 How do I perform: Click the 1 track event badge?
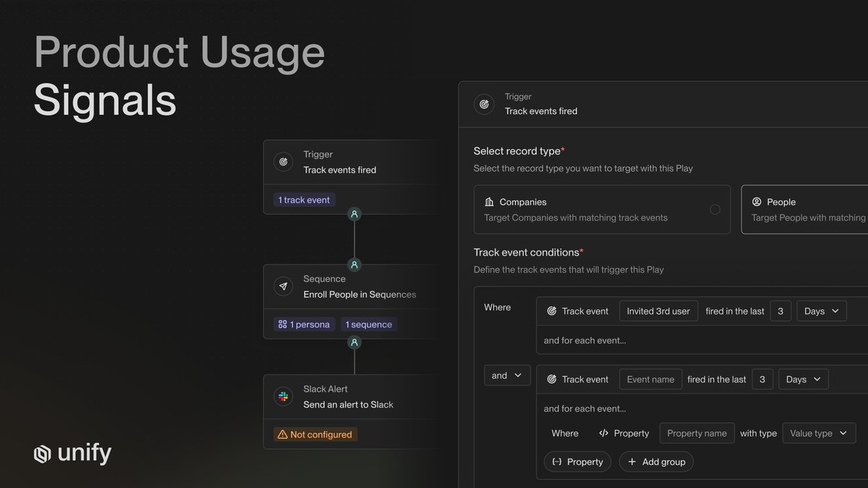305,200
